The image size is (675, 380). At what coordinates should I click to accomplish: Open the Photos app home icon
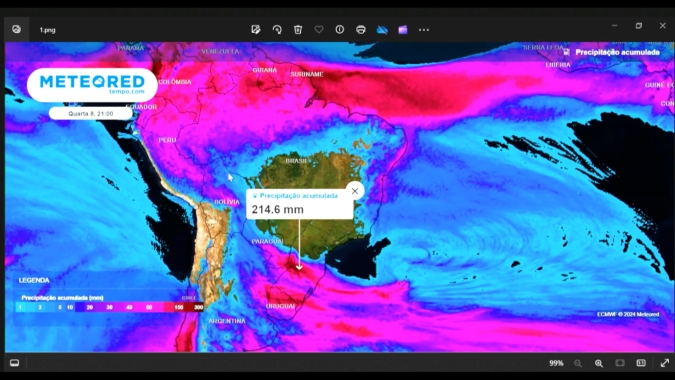16,29
